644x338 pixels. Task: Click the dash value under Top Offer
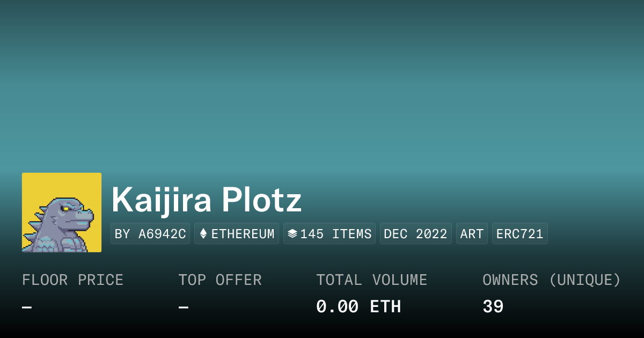point(183,307)
